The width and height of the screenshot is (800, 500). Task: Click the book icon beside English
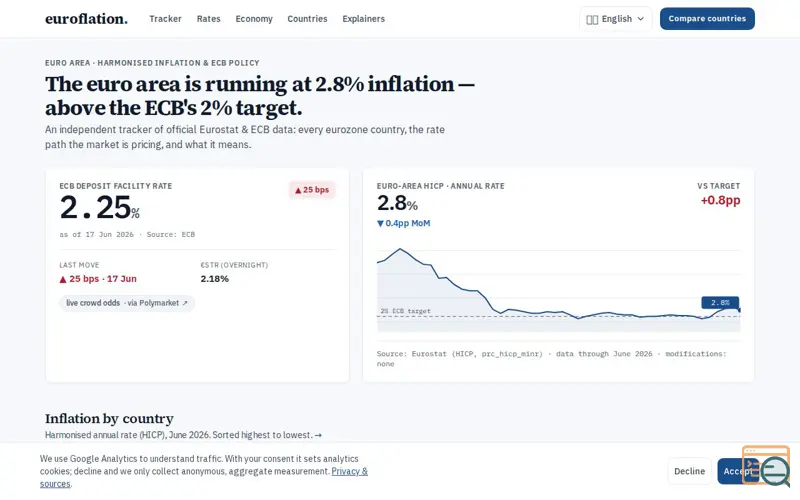(x=592, y=19)
